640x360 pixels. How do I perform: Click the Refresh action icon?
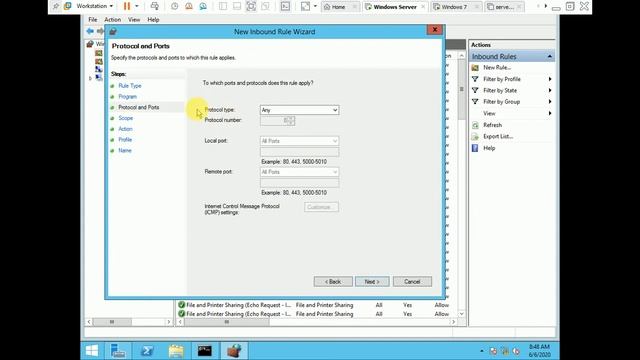coord(475,125)
